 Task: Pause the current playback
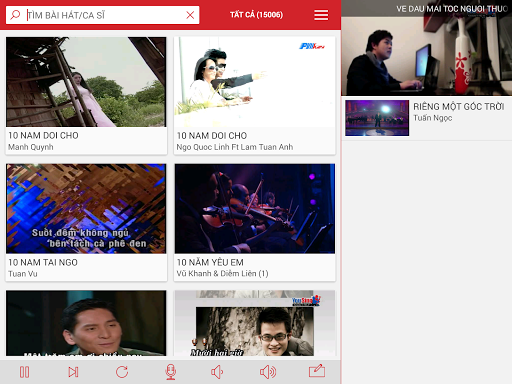pyautogui.click(x=24, y=372)
